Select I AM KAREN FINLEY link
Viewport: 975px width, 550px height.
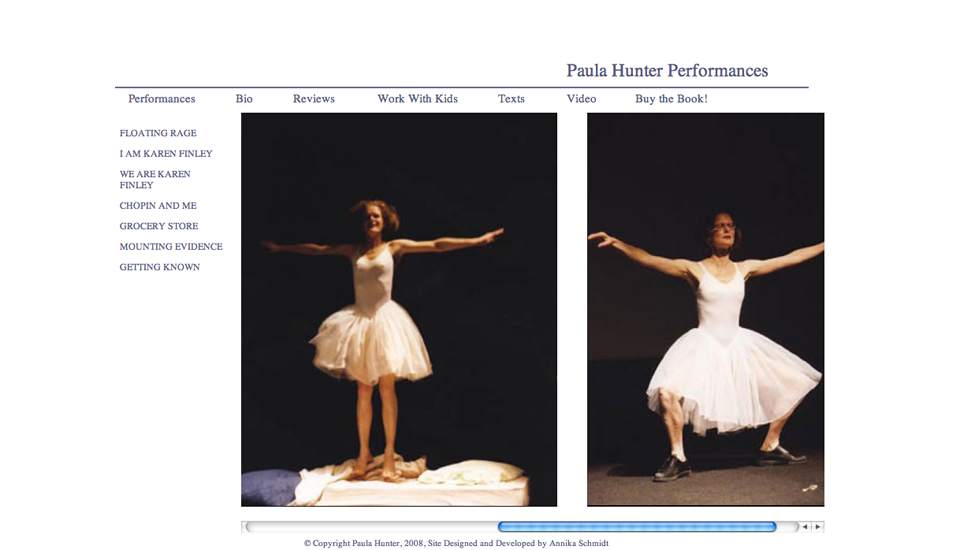click(x=166, y=154)
